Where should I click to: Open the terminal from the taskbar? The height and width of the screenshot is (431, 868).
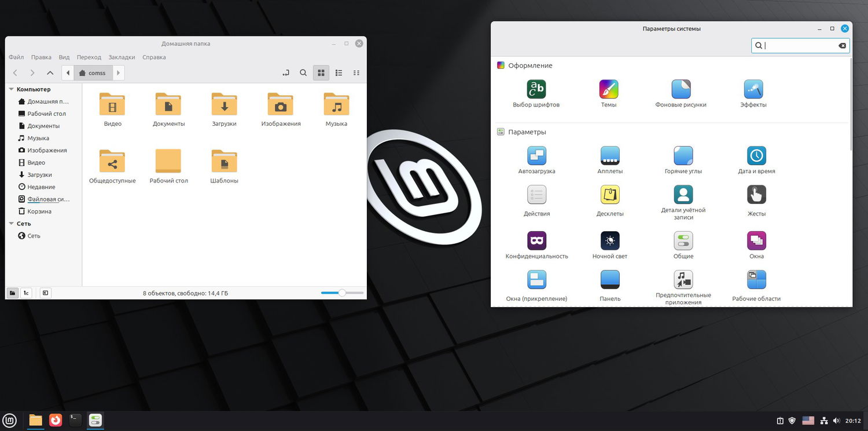[x=75, y=421]
